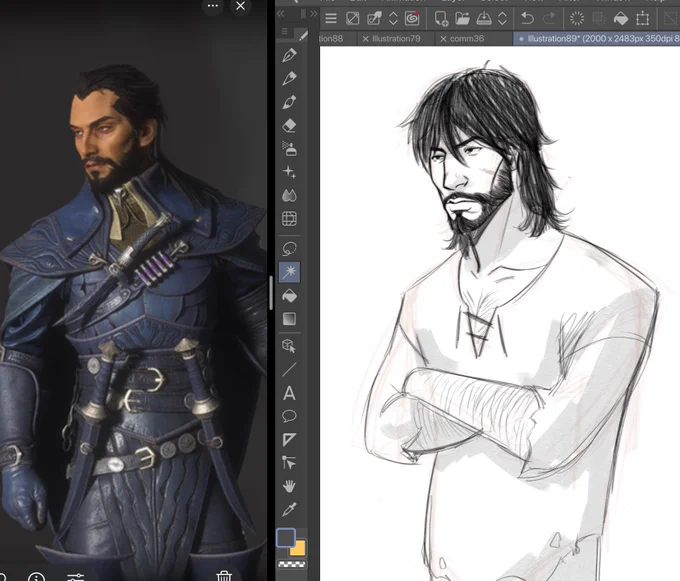The width and height of the screenshot is (680, 581).
Task: Switch to the Illustration89 tab
Action: coord(599,39)
